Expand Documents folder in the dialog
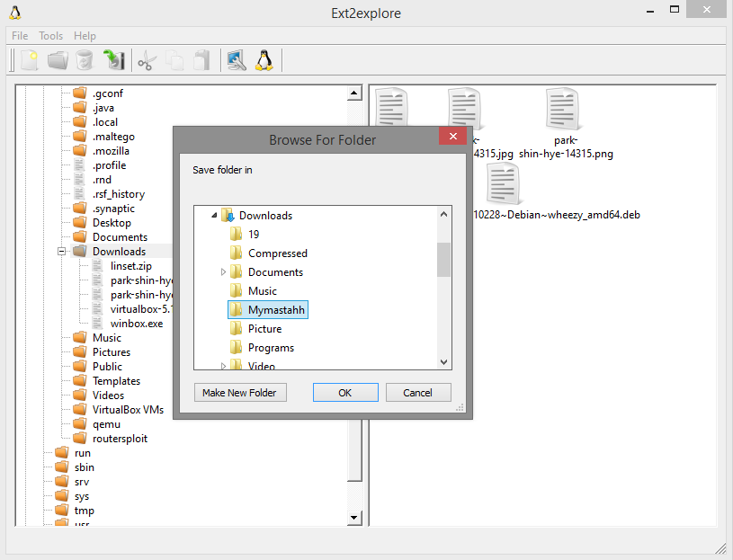Image resolution: width=733 pixels, height=560 pixels. click(223, 271)
